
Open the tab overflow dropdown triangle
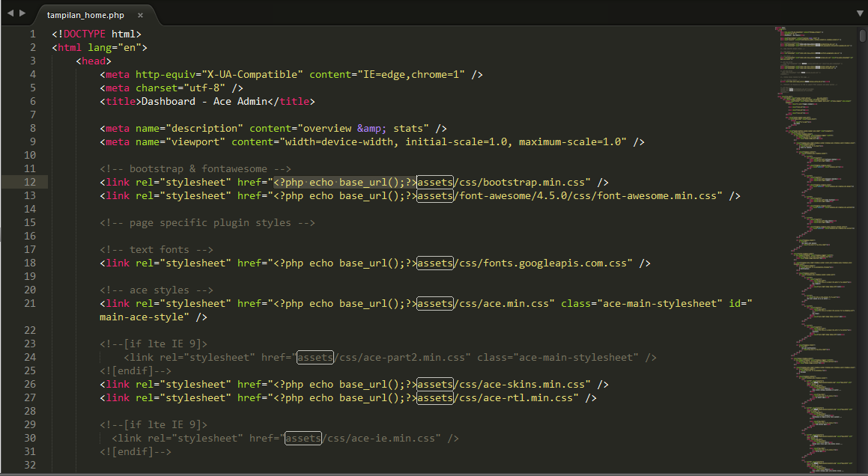(x=858, y=13)
